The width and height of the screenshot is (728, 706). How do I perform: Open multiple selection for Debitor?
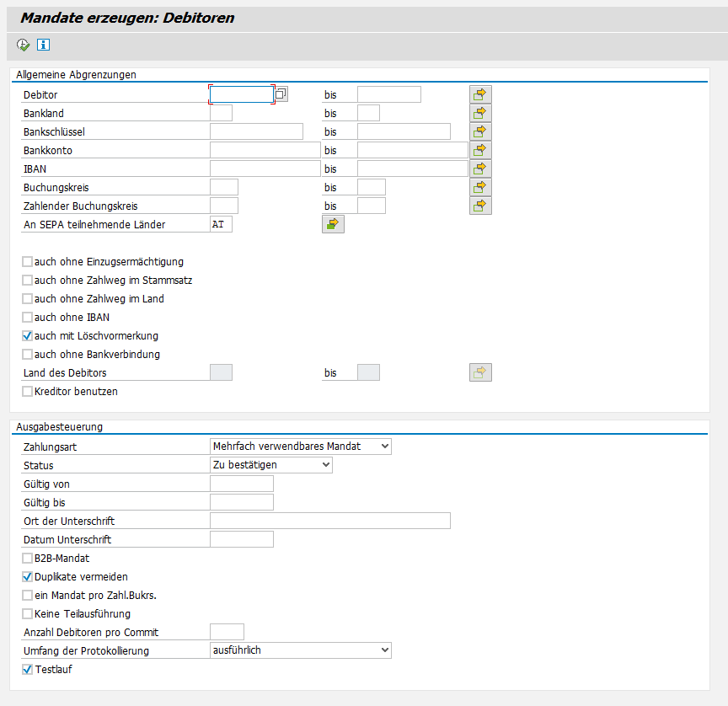click(x=480, y=94)
